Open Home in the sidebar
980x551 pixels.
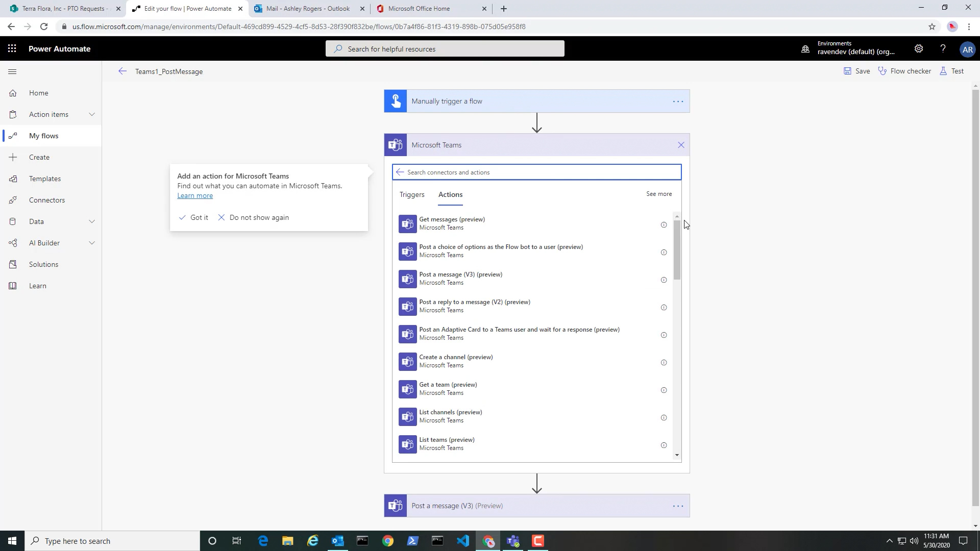[38, 93]
